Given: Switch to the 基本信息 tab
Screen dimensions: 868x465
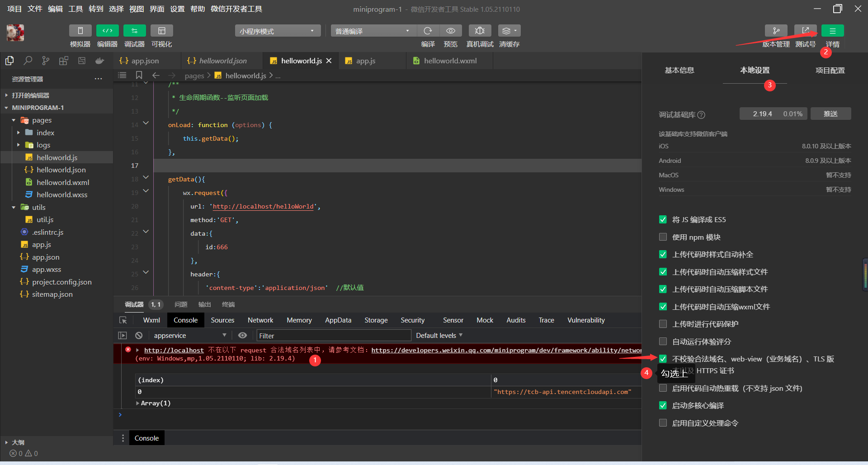Looking at the screenshot, I should coord(679,70).
